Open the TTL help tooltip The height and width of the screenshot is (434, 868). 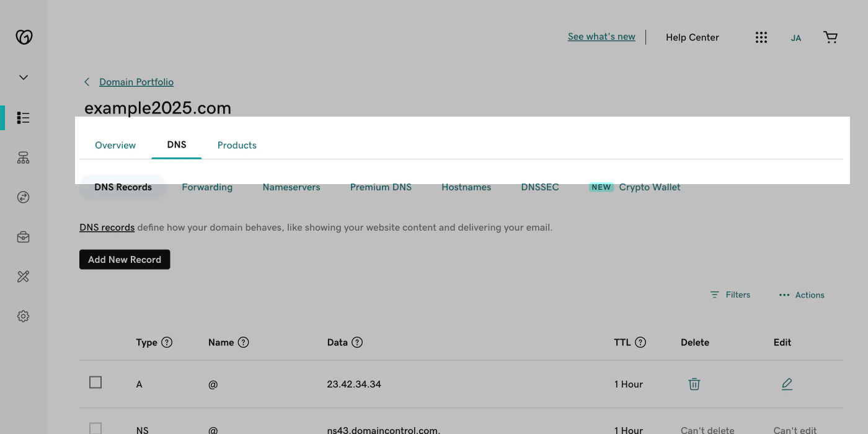pos(640,342)
